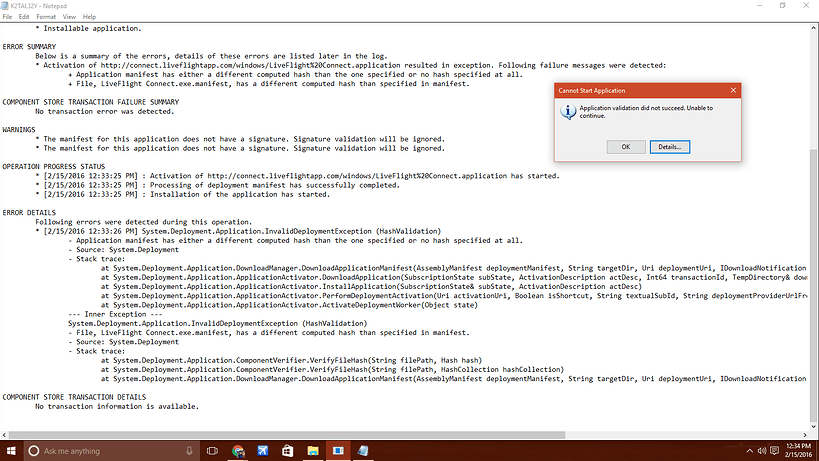Click the volume speaker icon

click(x=762, y=451)
